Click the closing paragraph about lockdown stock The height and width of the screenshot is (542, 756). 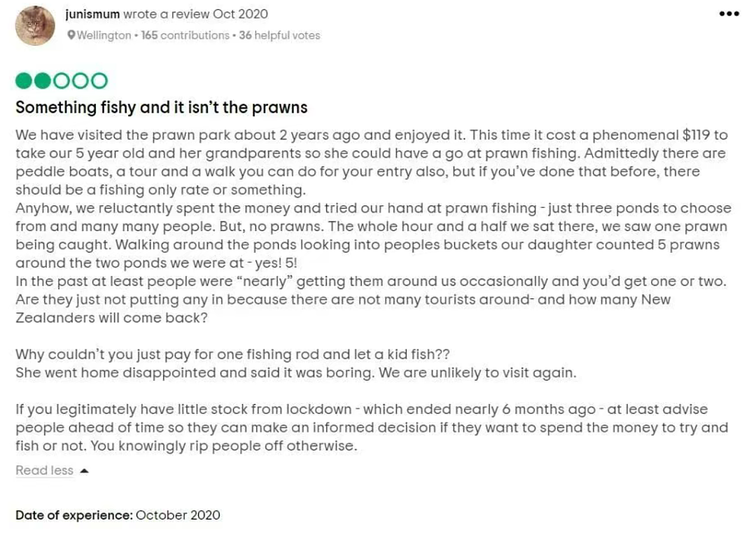point(371,428)
